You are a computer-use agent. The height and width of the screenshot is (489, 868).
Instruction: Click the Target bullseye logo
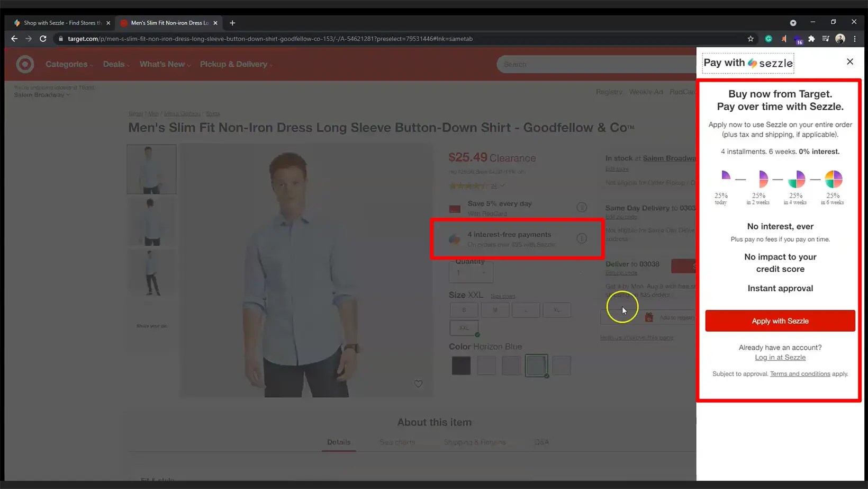(x=25, y=64)
